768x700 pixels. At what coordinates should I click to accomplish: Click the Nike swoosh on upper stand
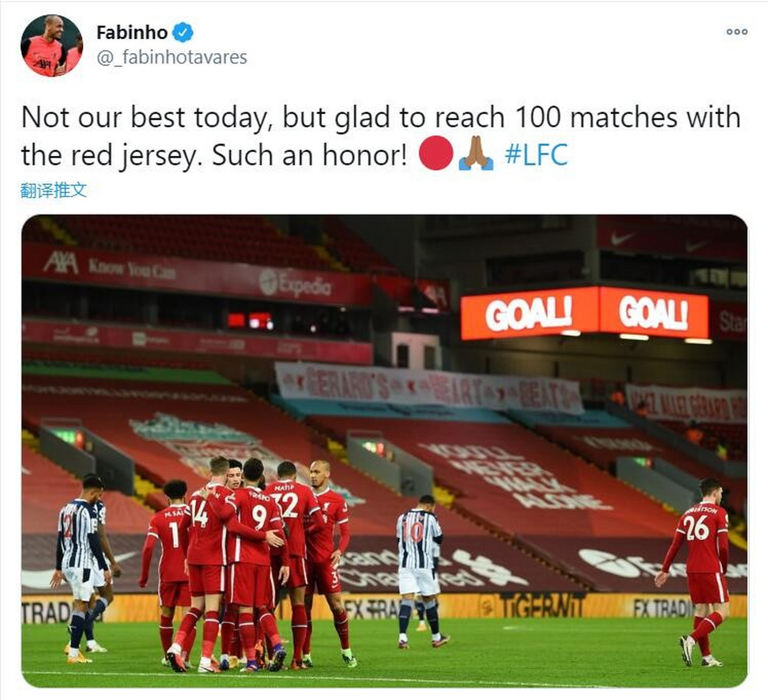tap(622, 238)
